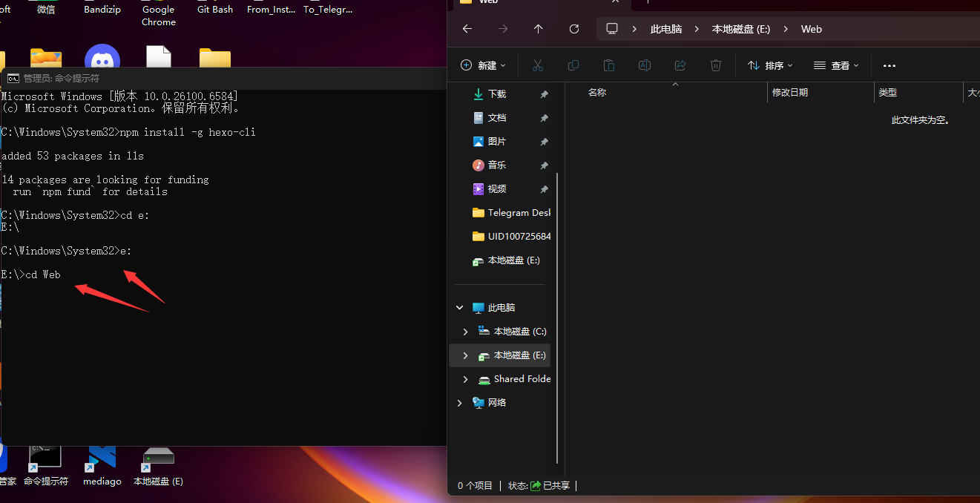
Task: Open the 排序 (Sort) dropdown menu
Action: (770, 65)
